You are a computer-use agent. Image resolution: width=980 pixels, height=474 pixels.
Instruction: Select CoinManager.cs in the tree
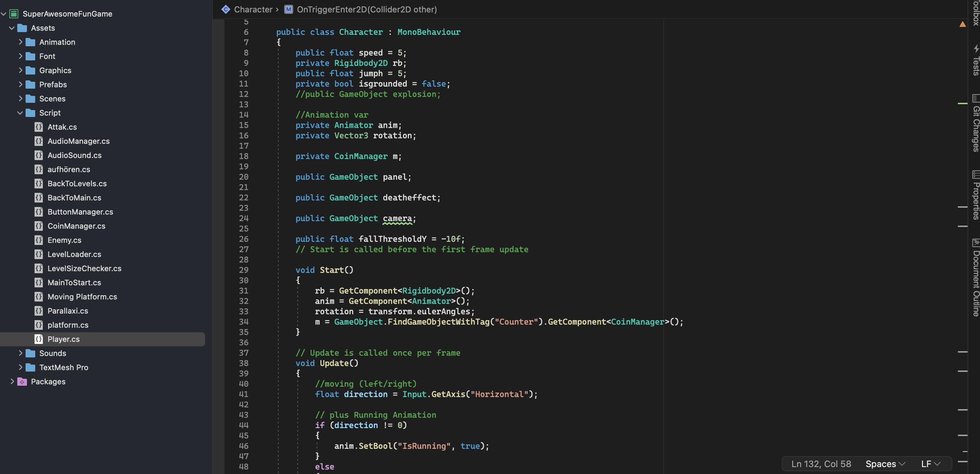(x=76, y=226)
